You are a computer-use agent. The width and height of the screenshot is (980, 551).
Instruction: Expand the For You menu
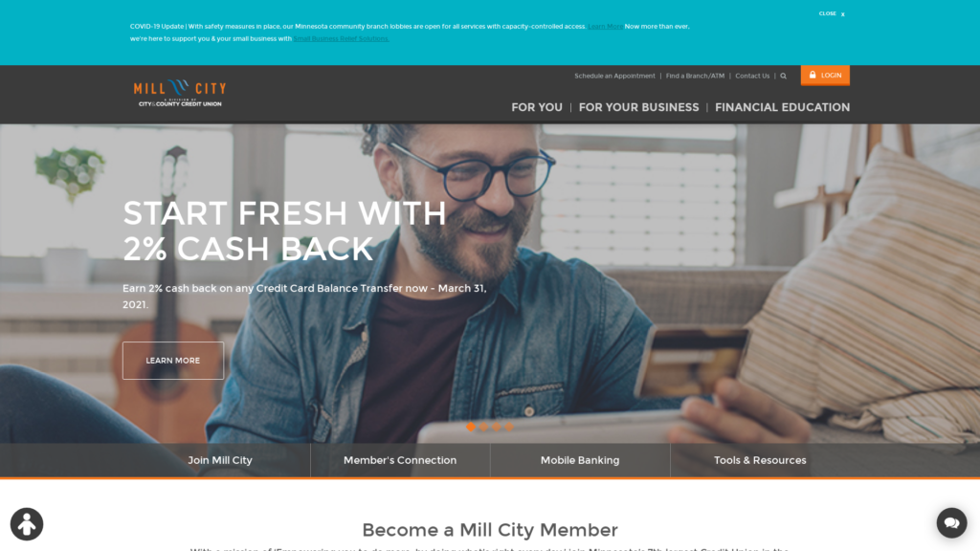[537, 107]
